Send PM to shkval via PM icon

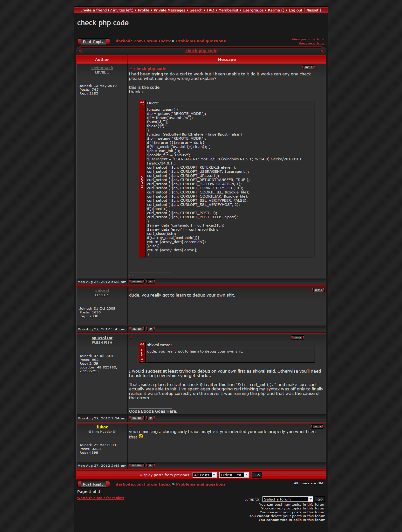point(150,329)
